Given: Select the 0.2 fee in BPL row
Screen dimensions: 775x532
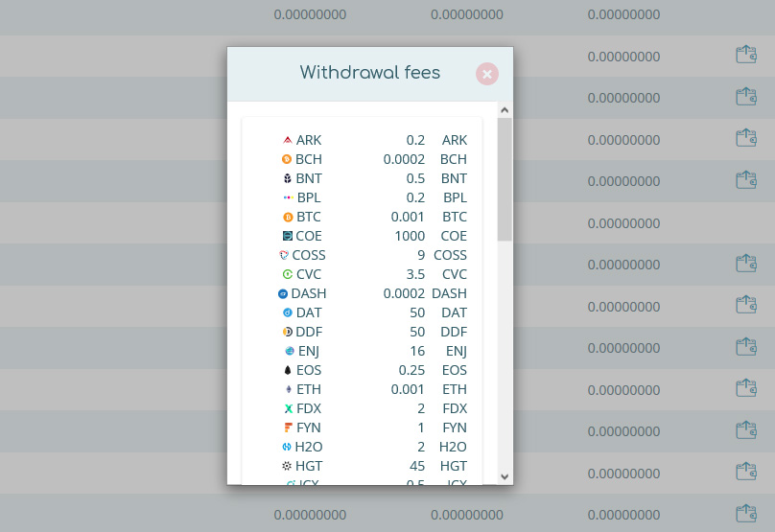Looking at the screenshot, I should (415, 197).
